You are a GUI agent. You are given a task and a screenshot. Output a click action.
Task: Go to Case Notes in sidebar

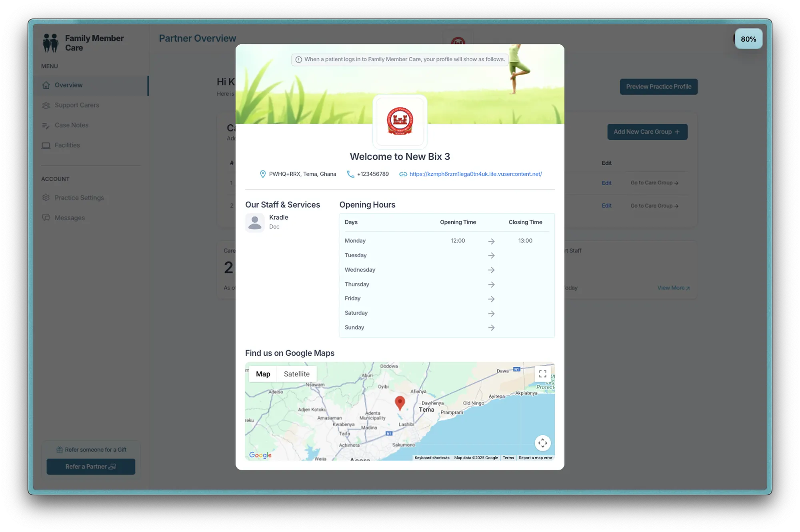tap(72, 125)
